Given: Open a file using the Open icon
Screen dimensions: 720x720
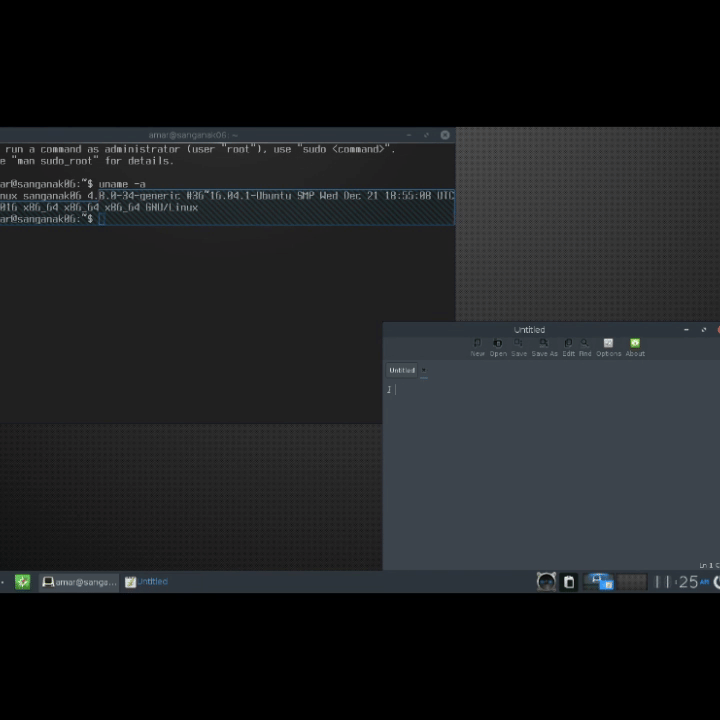Looking at the screenshot, I should 498,346.
